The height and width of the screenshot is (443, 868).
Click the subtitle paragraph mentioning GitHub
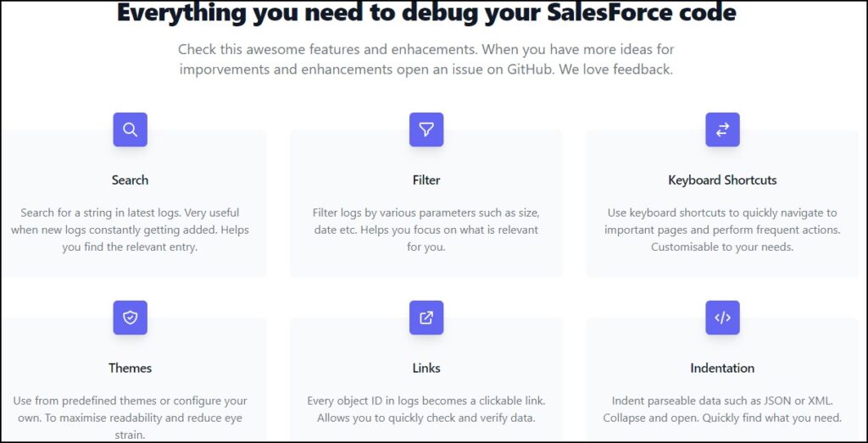[x=426, y=60]
